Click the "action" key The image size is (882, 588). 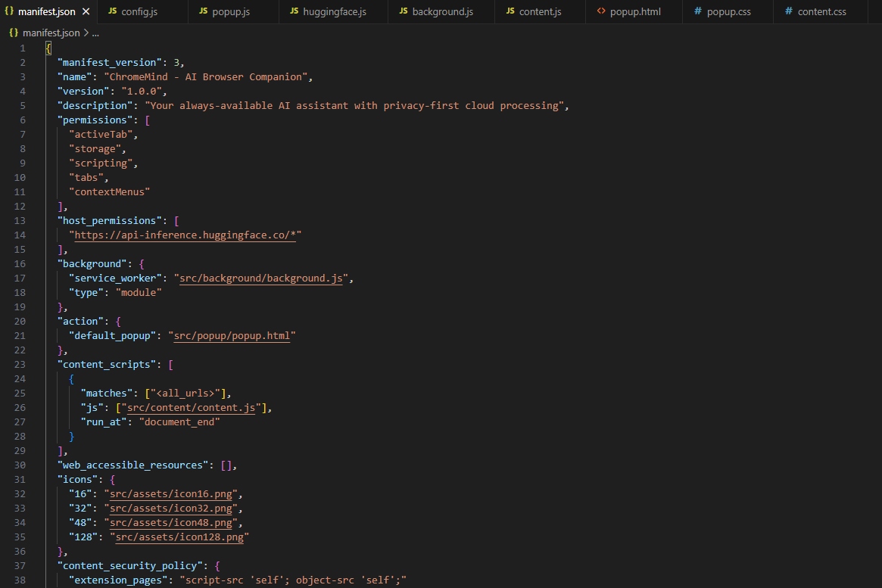point(80,322)
